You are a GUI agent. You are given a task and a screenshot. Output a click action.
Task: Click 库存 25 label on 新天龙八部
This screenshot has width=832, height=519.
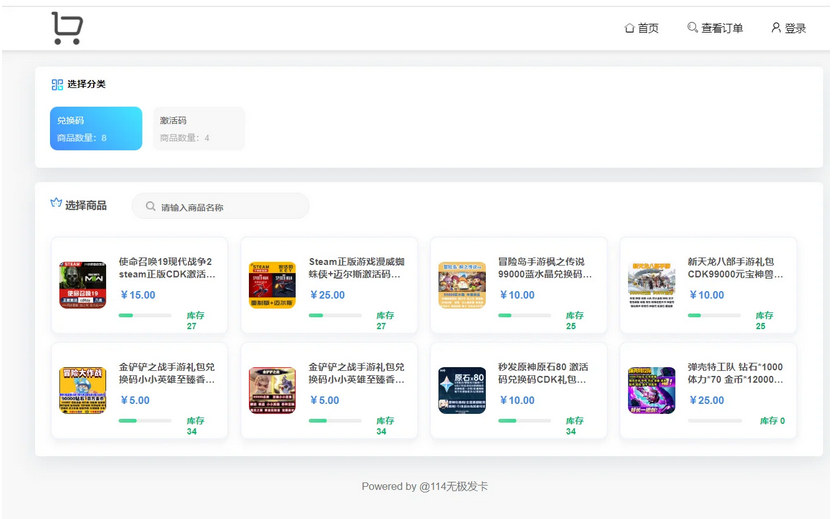764,321
